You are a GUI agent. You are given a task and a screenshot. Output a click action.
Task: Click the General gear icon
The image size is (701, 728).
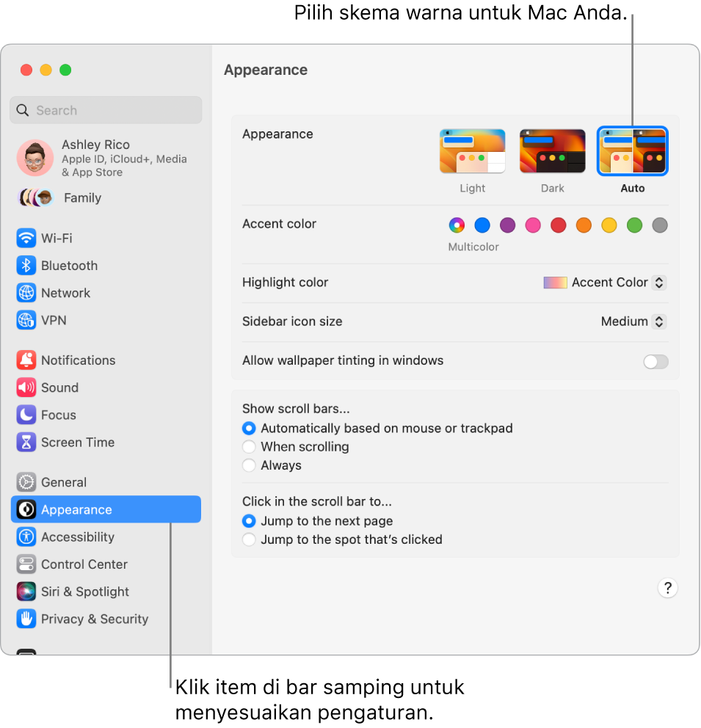pyautogui.click(x=26, y=482)
